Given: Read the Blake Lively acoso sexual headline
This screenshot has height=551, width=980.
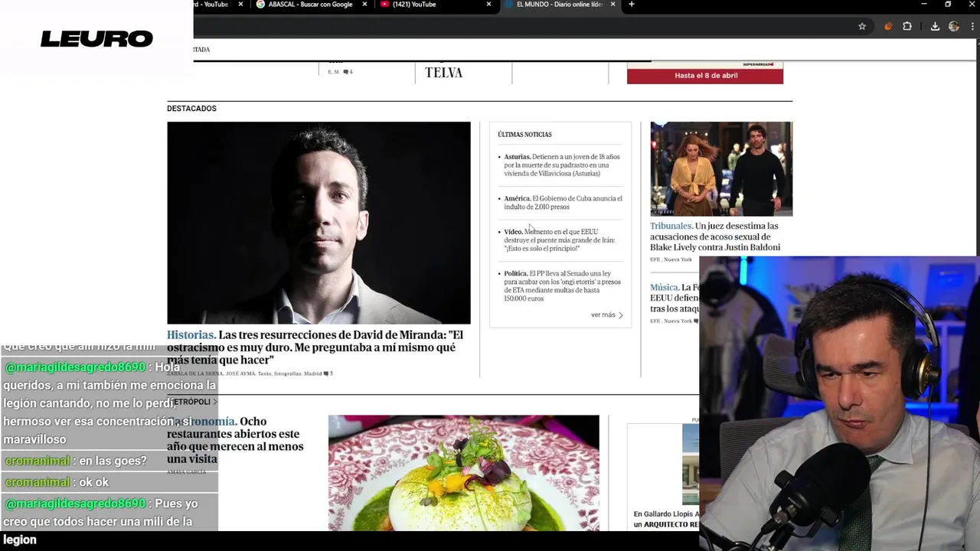Looking at the screenshot, I should coord(715,236).
